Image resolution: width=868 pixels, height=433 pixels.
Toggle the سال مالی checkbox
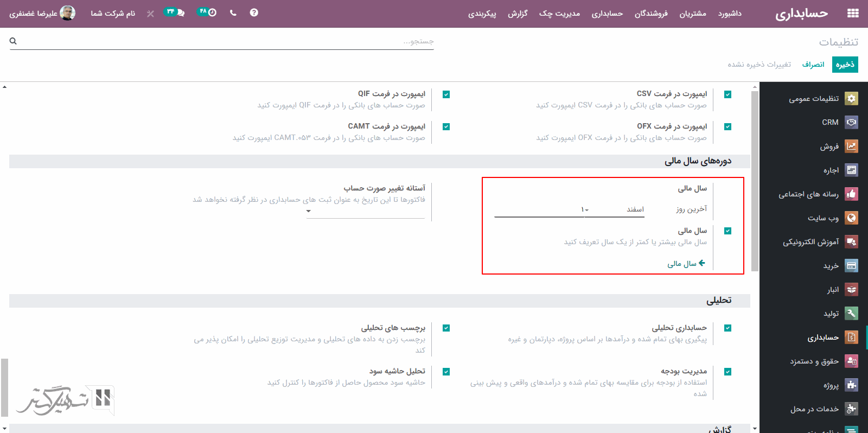[727, 231]
